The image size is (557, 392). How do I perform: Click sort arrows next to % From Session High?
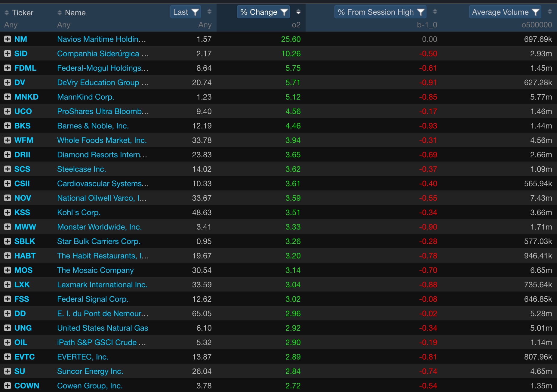coord(435,12)
